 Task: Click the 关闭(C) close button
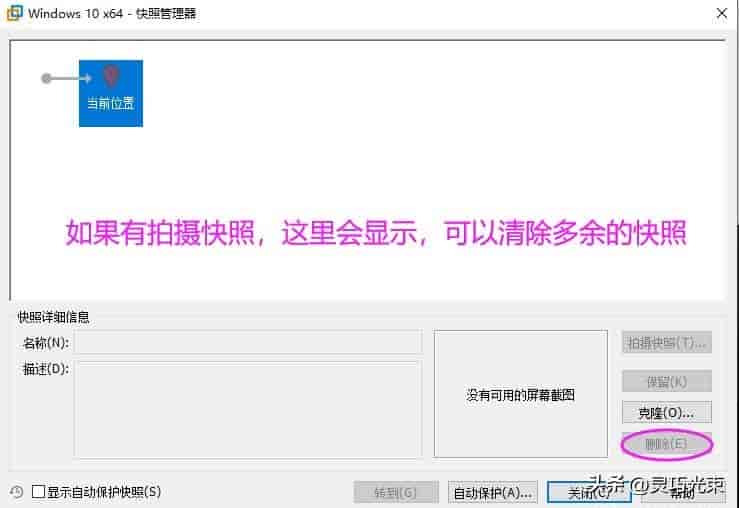click(x=589, y=492)
